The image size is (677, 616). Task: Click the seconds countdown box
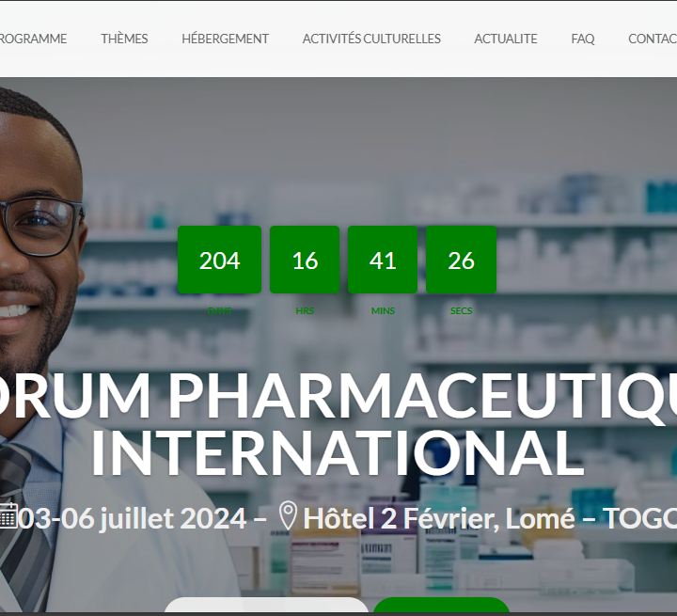pos(461,260)
